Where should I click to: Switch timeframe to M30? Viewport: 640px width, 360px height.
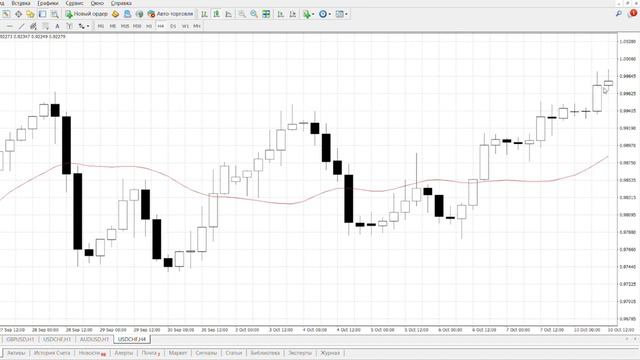[137, 26]
